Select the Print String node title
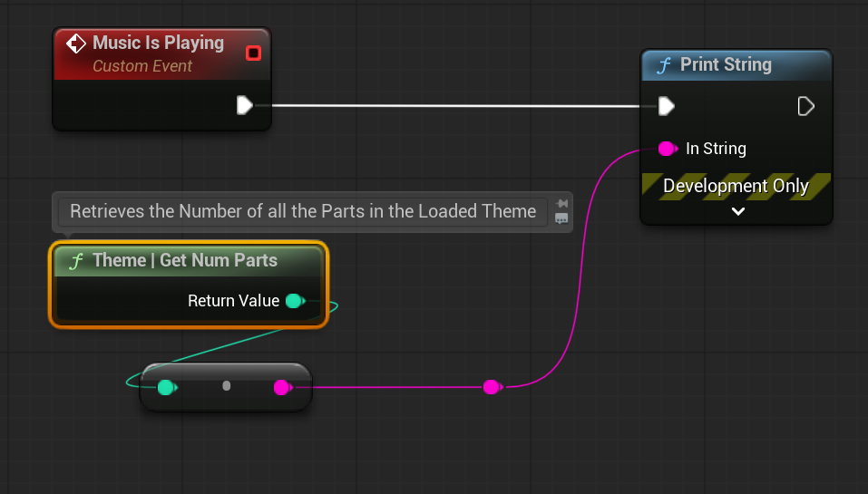Image resolution: width=868 pixels, height=494 pixels. tap(726, 65)
